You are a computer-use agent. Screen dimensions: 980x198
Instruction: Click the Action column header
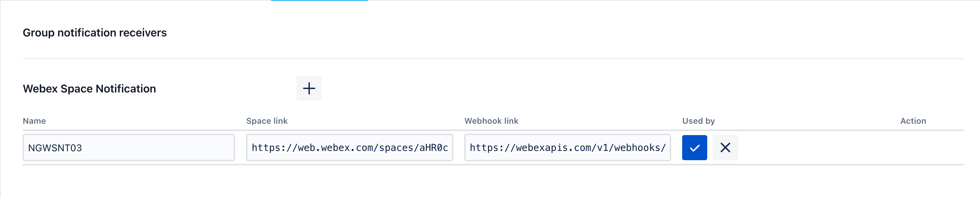pos(913,121)
